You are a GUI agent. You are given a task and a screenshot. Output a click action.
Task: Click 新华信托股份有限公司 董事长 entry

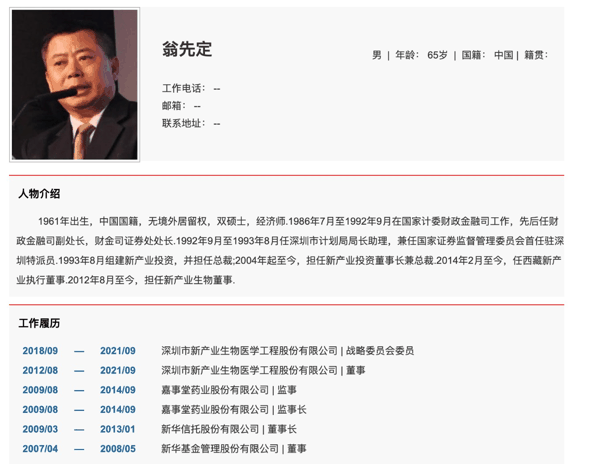pyautogui.click(x=229, y=429)
